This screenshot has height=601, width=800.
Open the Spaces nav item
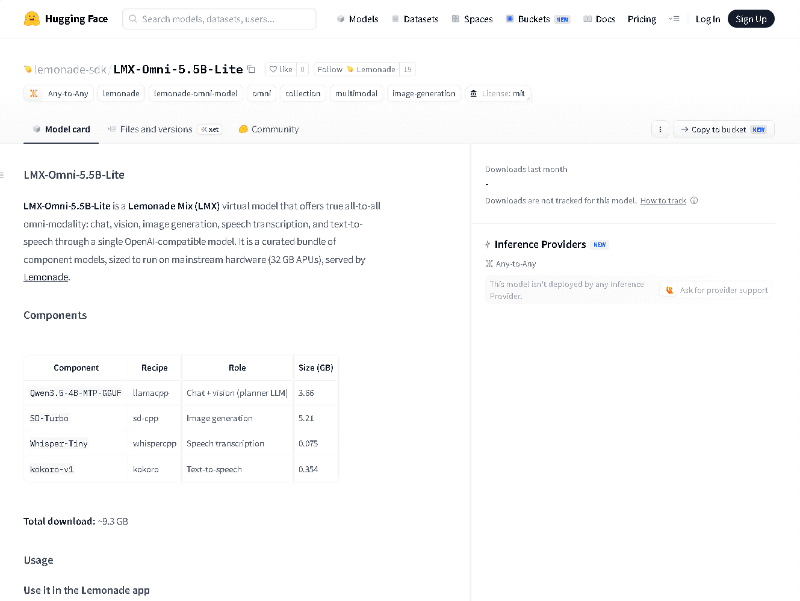[472, 19]
